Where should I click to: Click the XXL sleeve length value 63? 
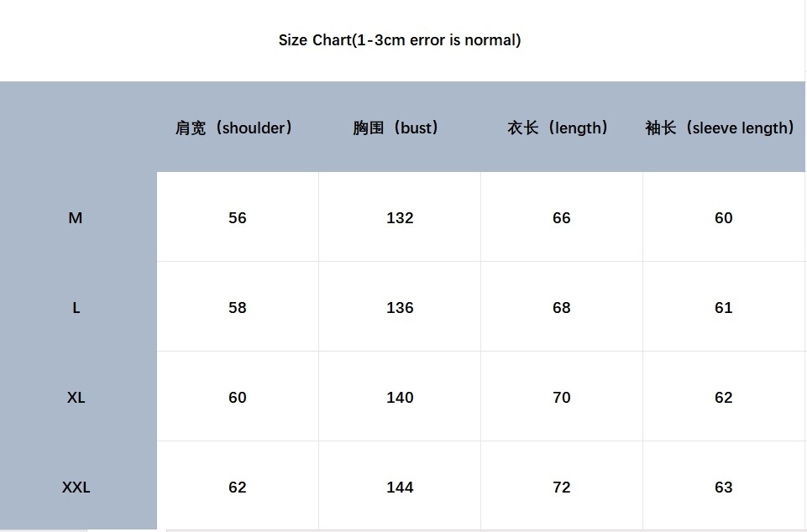coord(724,488)
